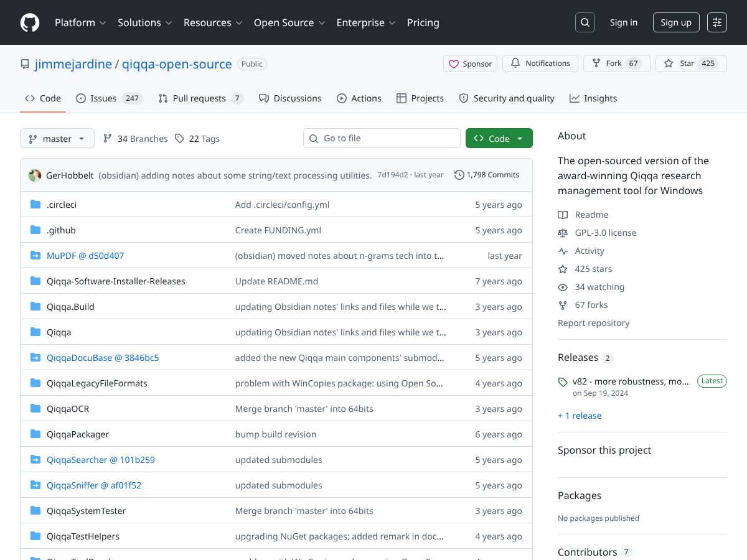Click the QiqqaDocuBase submodule icon
747x560 pixels.
(x=35, y=358)
